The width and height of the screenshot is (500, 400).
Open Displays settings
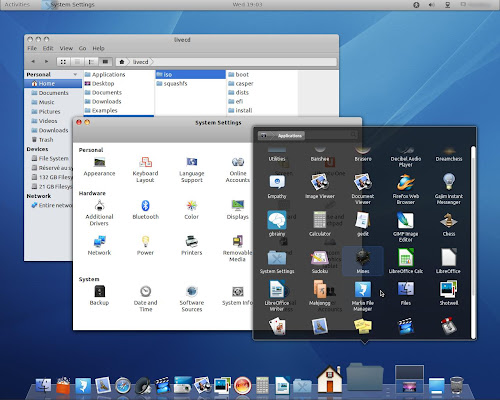(238, 210)
